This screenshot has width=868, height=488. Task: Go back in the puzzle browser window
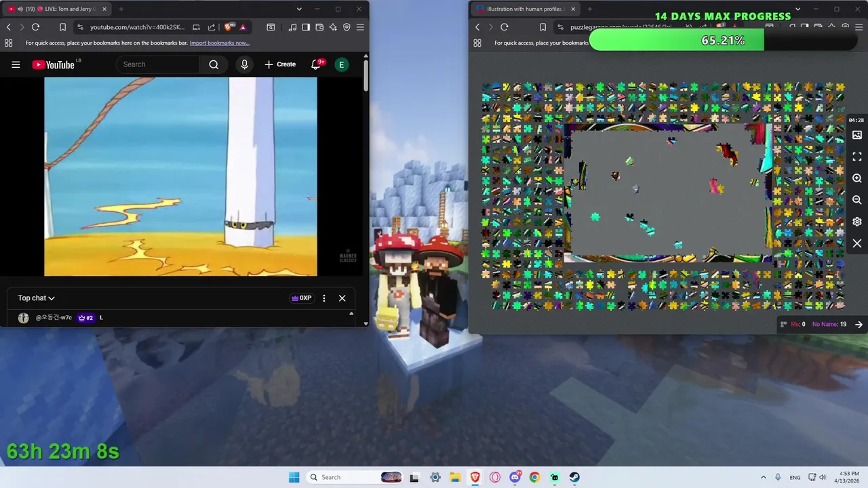pyautogui.click(x=477, y=27)
